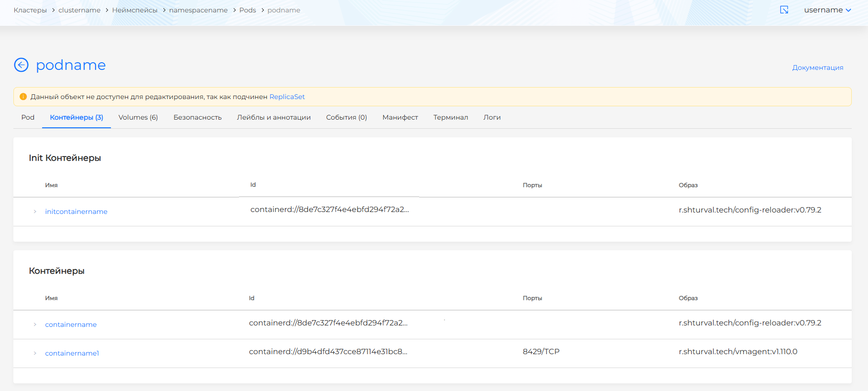868x391 pixels.
Task: Expand the containername row chevron
Action: 35,324
